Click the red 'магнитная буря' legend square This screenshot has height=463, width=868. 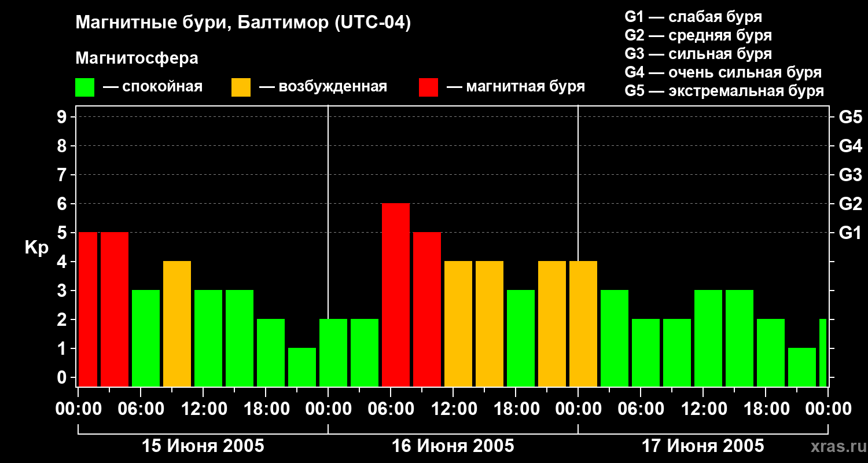point(429,87)
